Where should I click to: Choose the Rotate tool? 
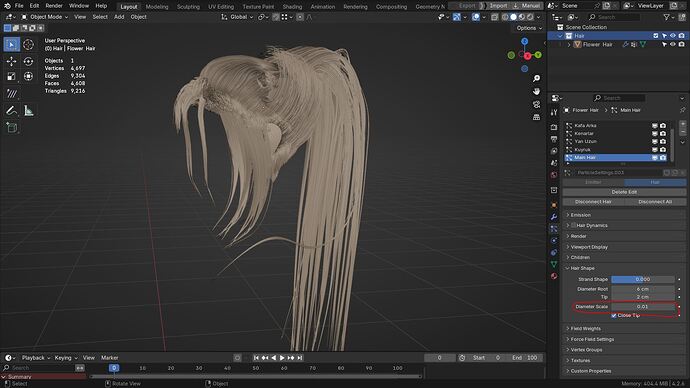(28, 61)
